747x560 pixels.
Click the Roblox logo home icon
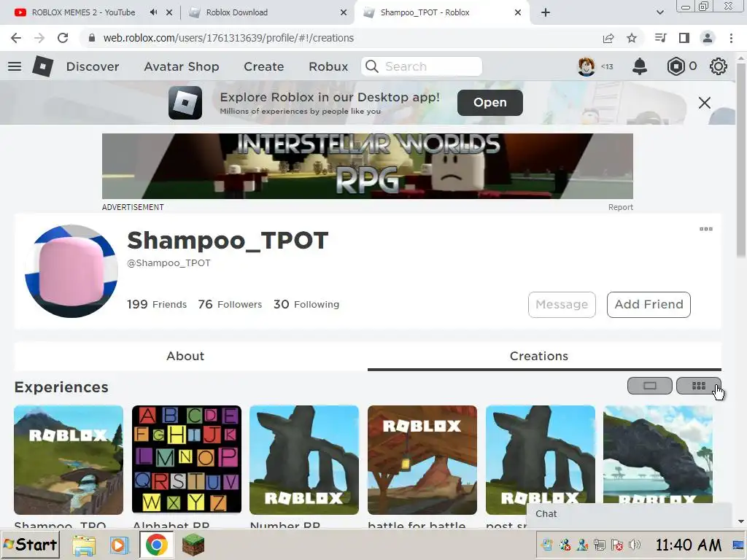43,66
